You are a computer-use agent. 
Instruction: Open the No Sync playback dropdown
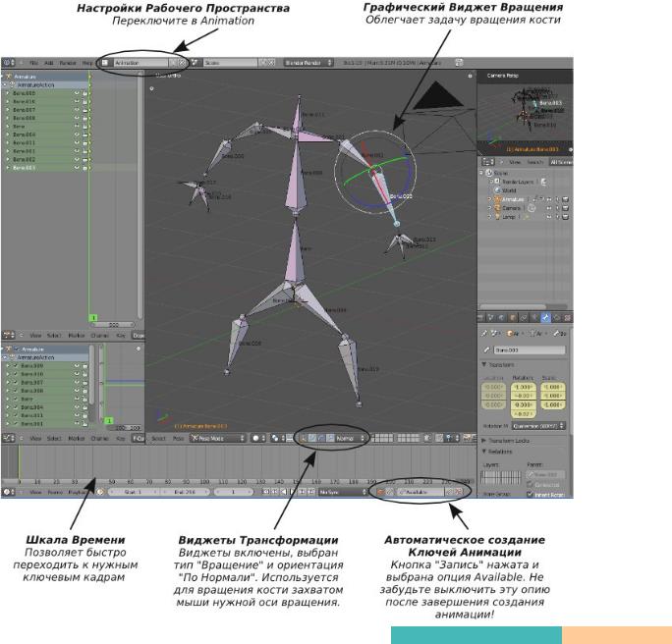343,492
